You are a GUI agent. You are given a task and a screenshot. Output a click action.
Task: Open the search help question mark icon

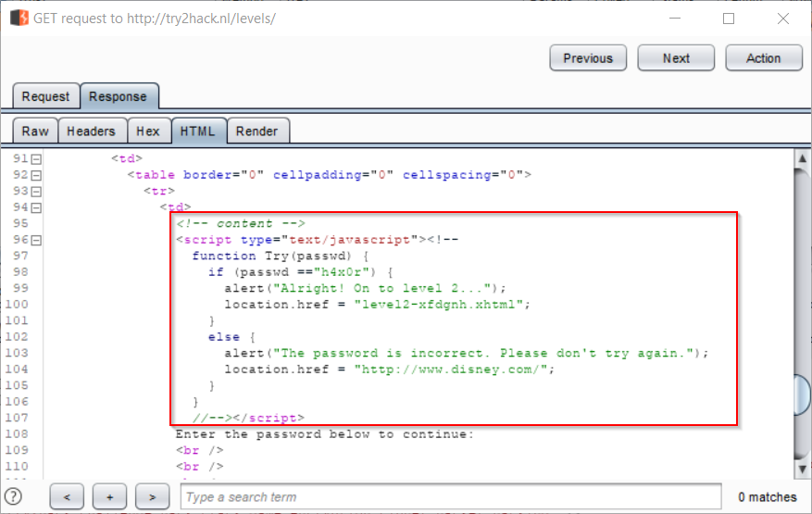(x=12, y=496)
